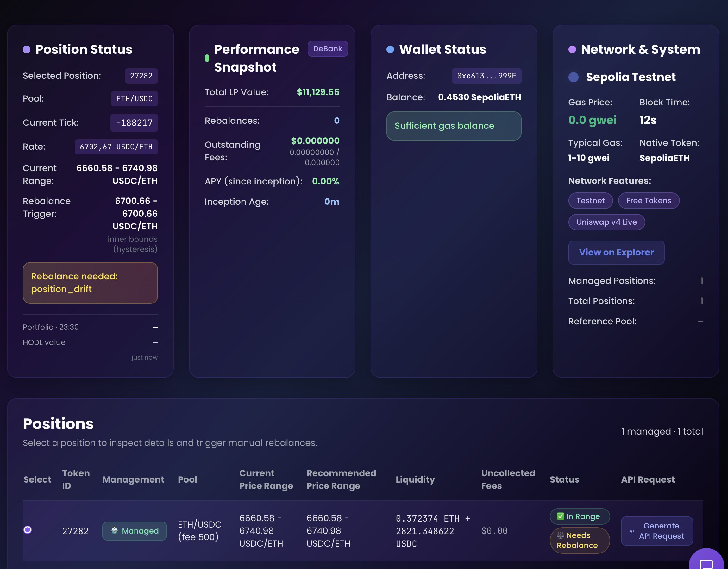
Task: Click the Recommended Price Range column header
Action: [341, 479]
